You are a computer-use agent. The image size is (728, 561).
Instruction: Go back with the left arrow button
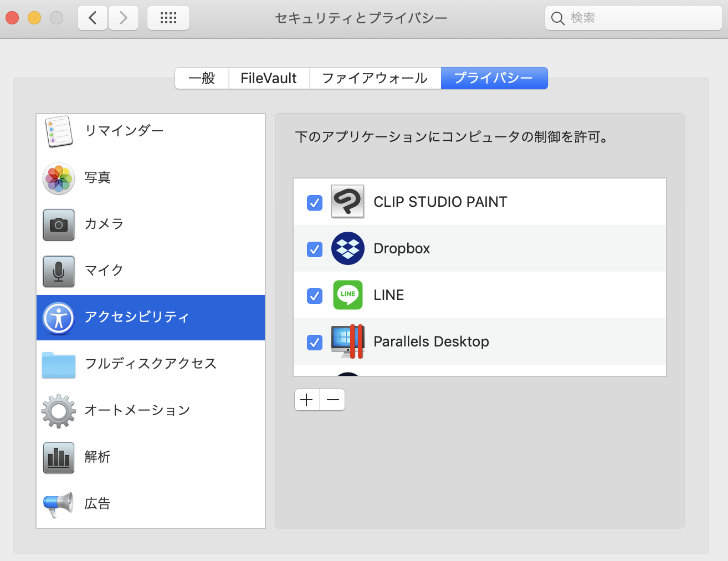(93, 18)
